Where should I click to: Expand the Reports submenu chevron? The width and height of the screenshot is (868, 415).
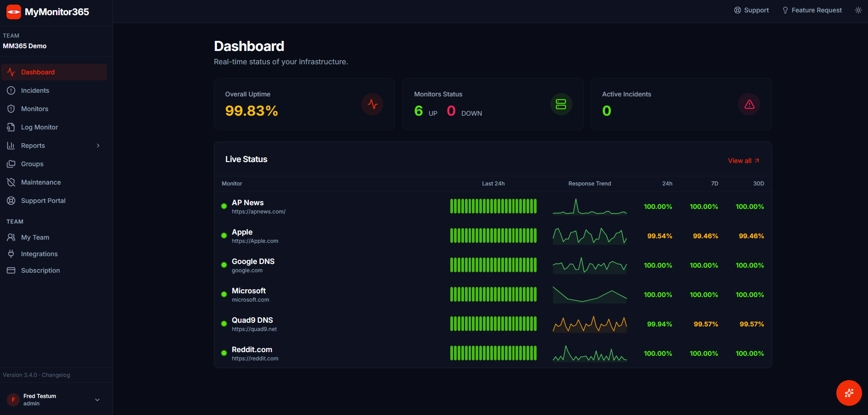click(98, 146)
